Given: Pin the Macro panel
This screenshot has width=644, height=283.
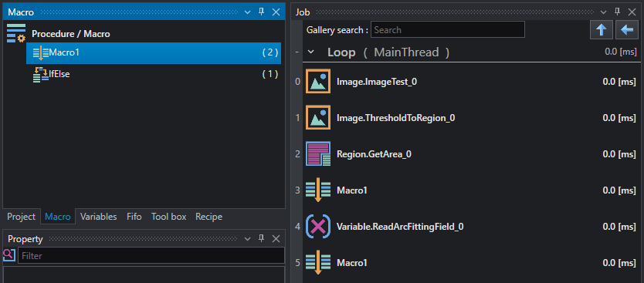Looking at the screenshot, I should 261,12.
